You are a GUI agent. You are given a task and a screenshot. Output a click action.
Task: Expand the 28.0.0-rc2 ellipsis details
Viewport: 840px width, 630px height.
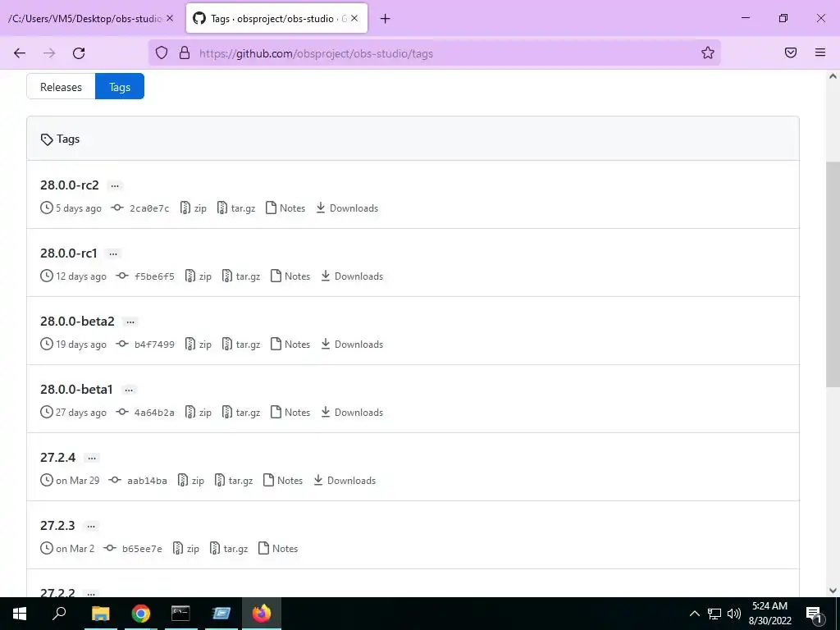pyautogui.click(x=115, y=186)
